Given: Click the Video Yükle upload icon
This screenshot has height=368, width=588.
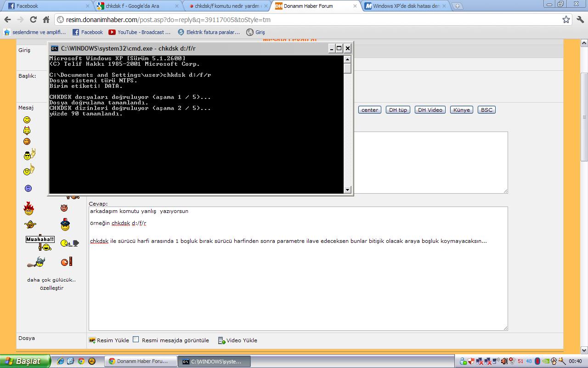Looking at the screenshot, I should (221, 340).
